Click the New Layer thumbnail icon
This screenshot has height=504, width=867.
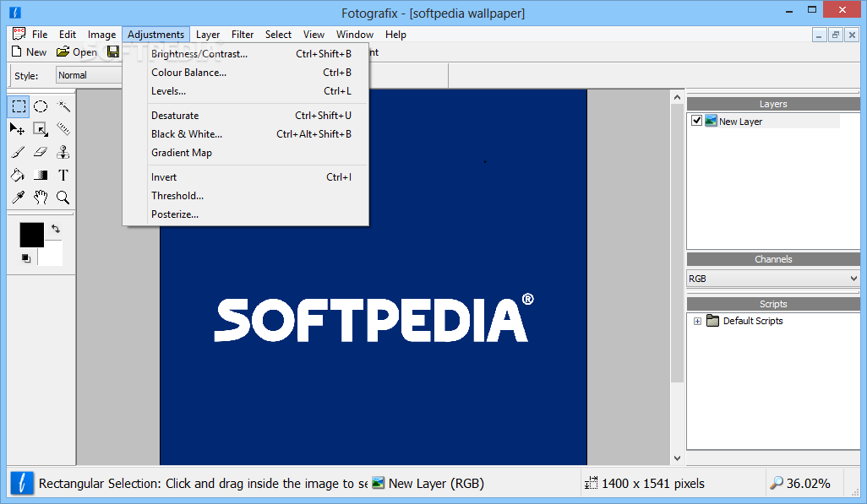click(x=711, y=121)
